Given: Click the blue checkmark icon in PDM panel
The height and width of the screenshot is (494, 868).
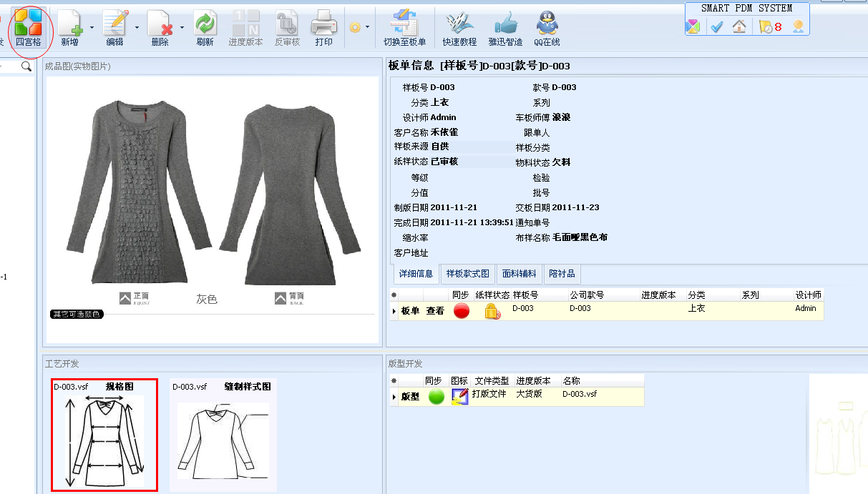Looking at the screenshot, I should 716,26.
